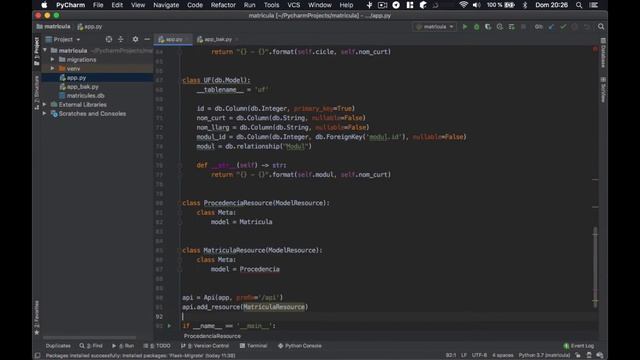
Task: Expand Scratches and Consoles node
Action: pos(45,113)
